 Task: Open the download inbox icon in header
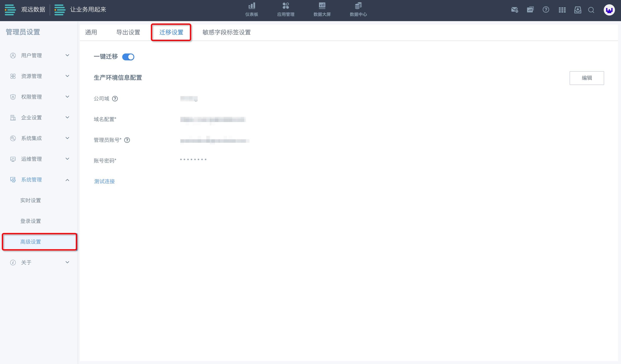tap(577, 10)
